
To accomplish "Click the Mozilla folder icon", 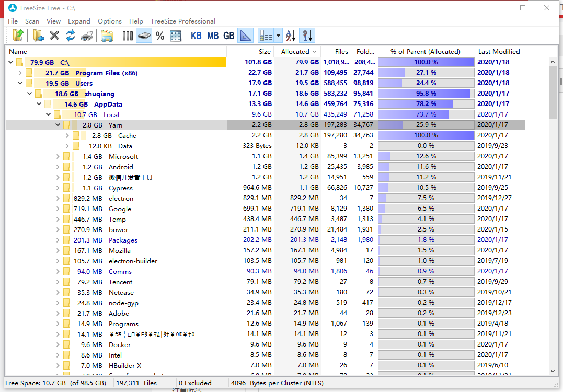I will (66, 250).
